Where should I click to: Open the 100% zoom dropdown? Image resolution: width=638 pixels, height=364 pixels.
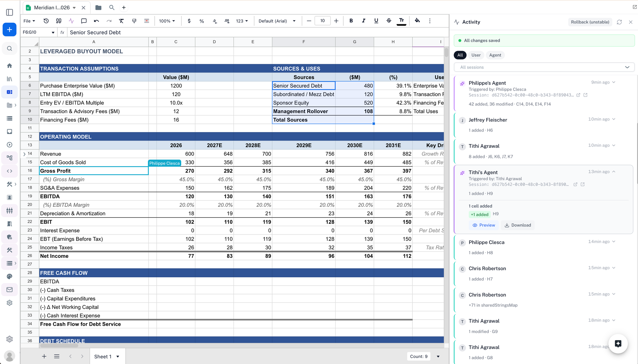167,21
